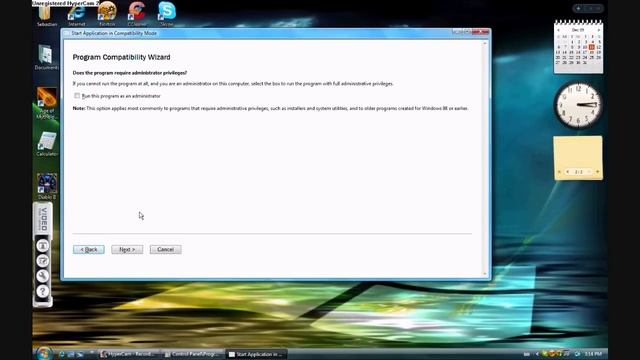
Task: Go to previous sticky note page
Action: [x=568, y=172]
